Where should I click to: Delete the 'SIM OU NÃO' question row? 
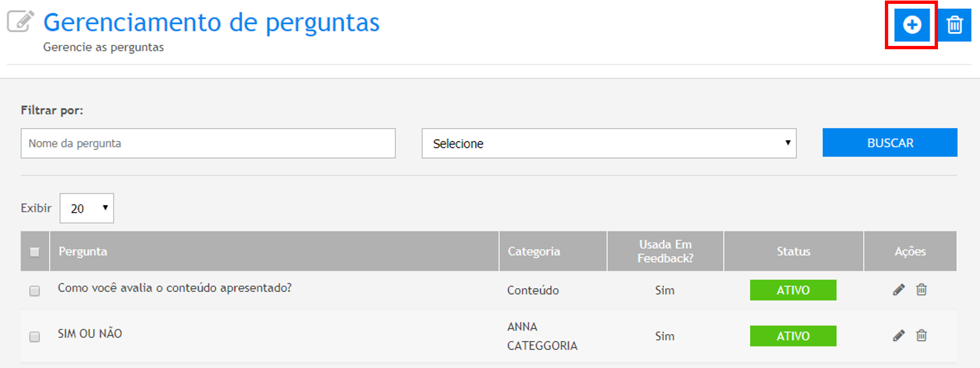tap(921, 336)
